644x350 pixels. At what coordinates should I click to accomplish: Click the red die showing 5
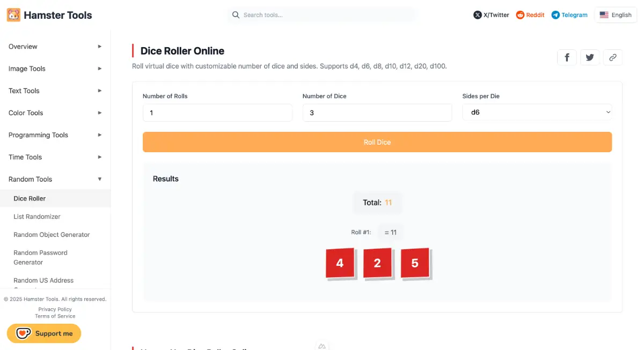click(415, 263)
